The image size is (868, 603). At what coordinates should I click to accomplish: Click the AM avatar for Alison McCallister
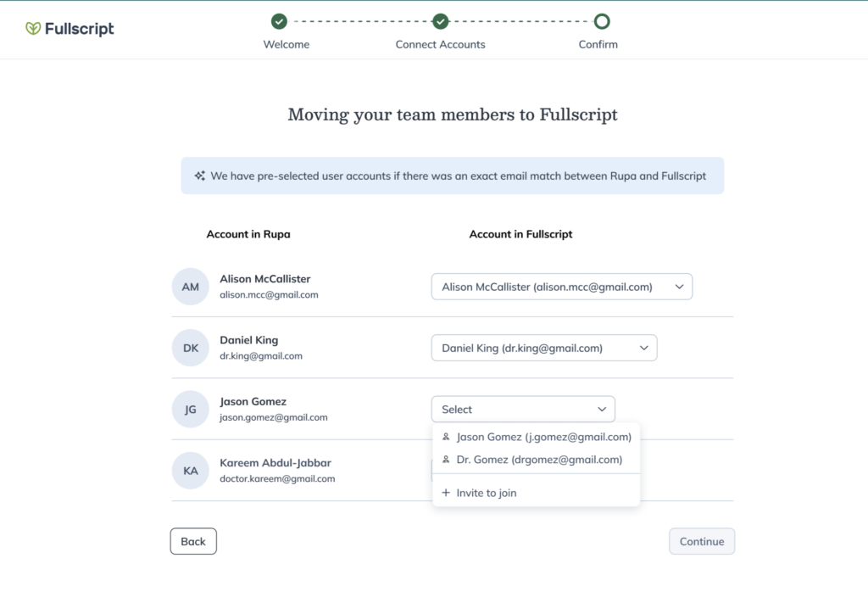point(190,287)
